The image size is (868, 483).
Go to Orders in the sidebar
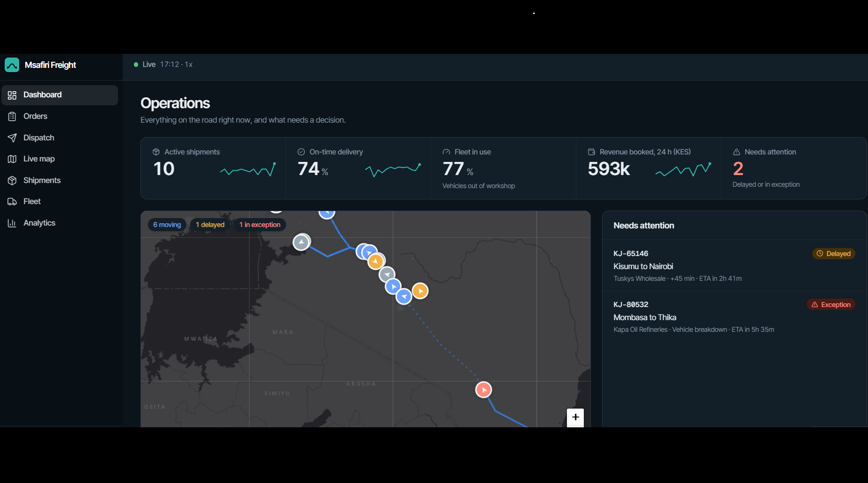pyautogui.click(x=59, y=116)
